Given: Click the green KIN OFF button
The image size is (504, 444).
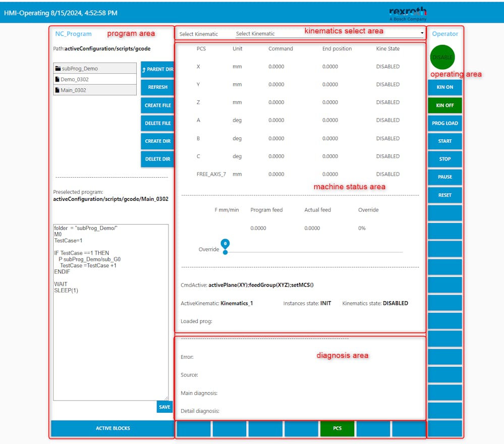Looking at the screenshot, I should pos(445,105).
